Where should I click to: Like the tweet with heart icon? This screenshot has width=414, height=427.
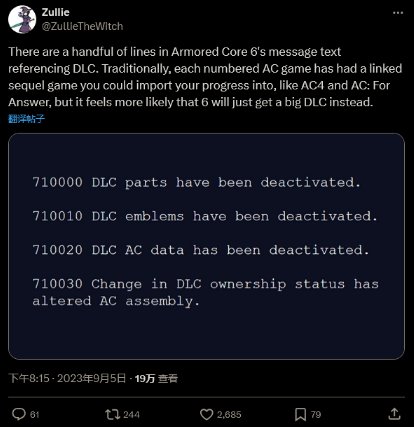click(x=206, y=414)
